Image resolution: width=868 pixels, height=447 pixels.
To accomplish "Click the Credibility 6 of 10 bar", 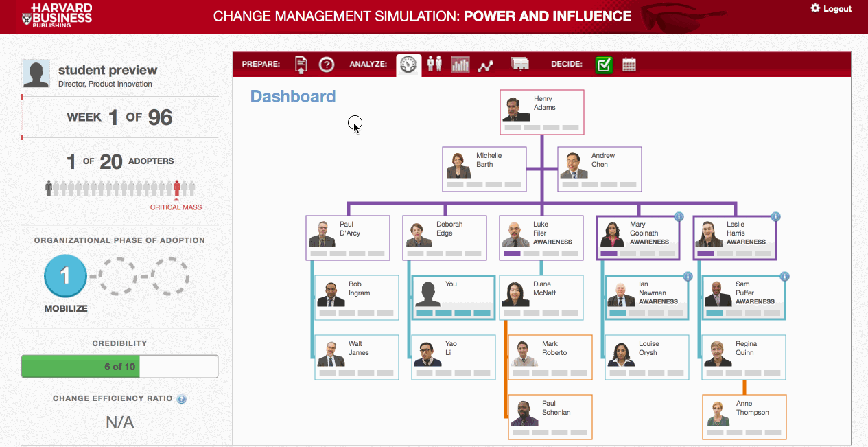I will pyautogui.click(x=119, y=367).
